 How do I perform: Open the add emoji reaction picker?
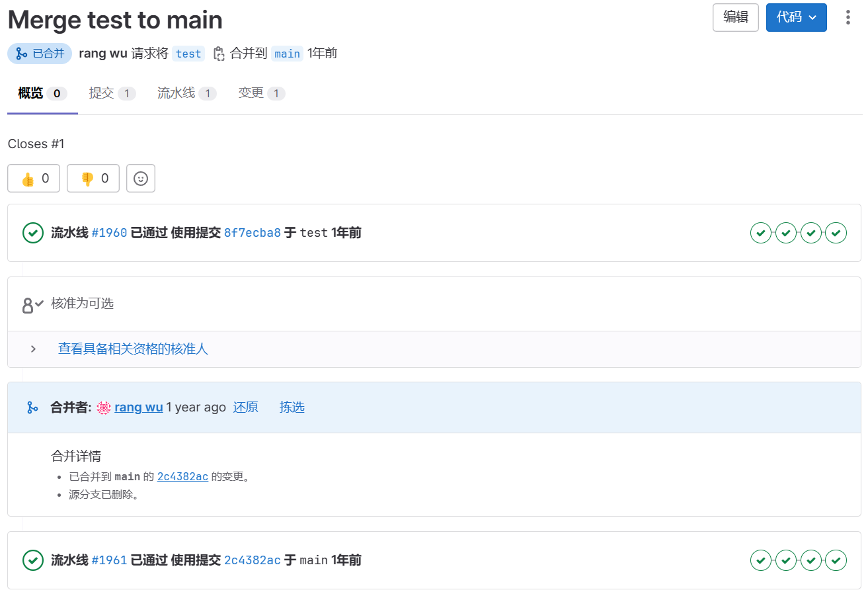point(141,179)
